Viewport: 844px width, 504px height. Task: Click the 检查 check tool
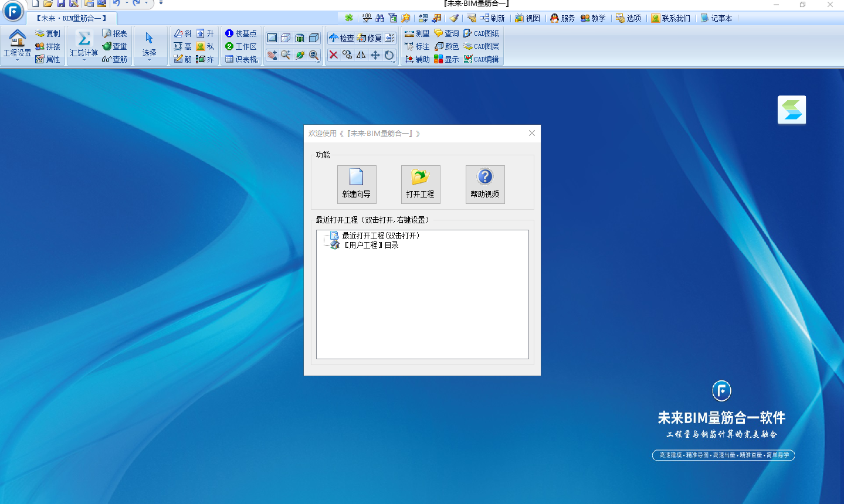(x=341, y=38)
